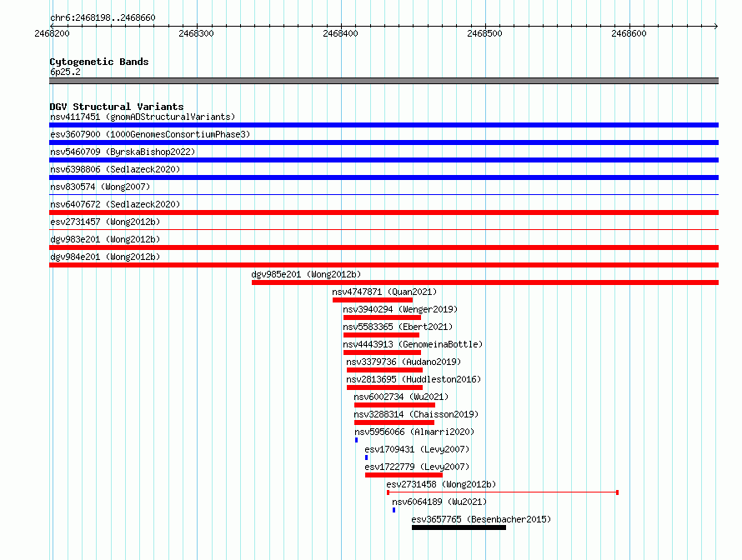The image size is (742, 560).
Task: Select the nsv6407672 Sedlazeck2020 label
Action: tap(115, 204)
